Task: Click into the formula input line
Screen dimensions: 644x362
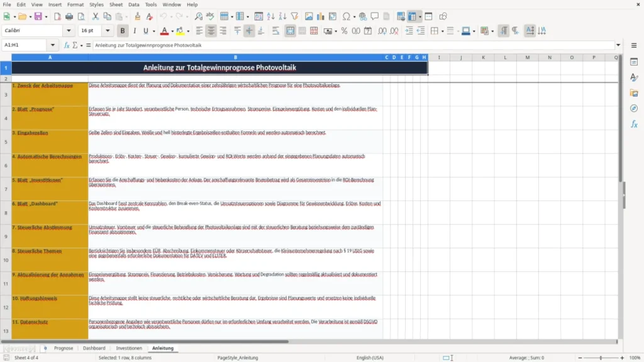Action: click(353, 45)
